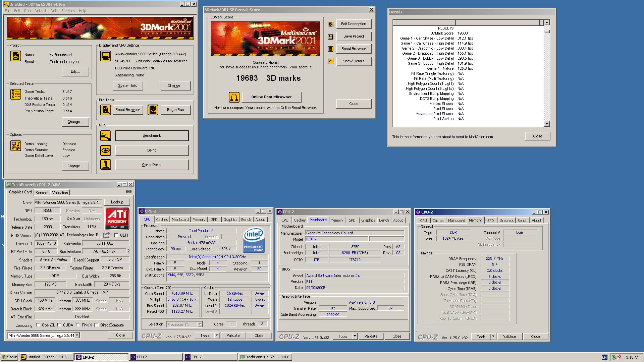This screenshot has width=644, height=362.
Task: Open the Tools dropdown arrow in Mainboard window
Action: tap(355, 336)
